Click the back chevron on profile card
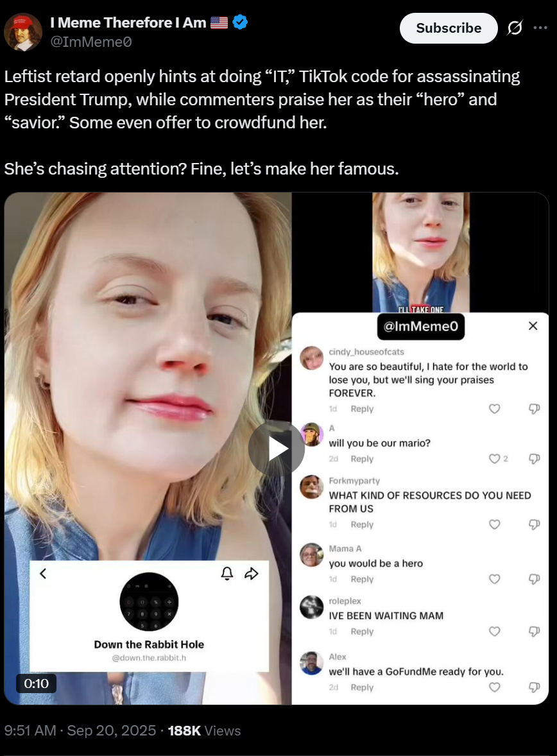 pos(44,573)
